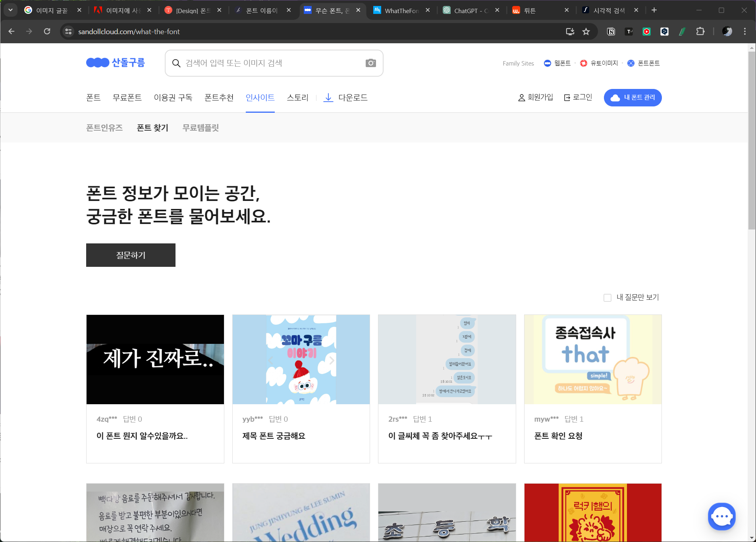
Task: Select the 폰트 찾기 sub-tab
Action: click(x=152, y=128)
